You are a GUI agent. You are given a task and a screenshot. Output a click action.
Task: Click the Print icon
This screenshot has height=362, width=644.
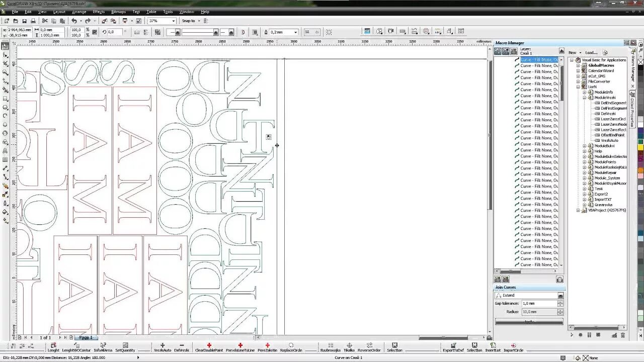33,21
